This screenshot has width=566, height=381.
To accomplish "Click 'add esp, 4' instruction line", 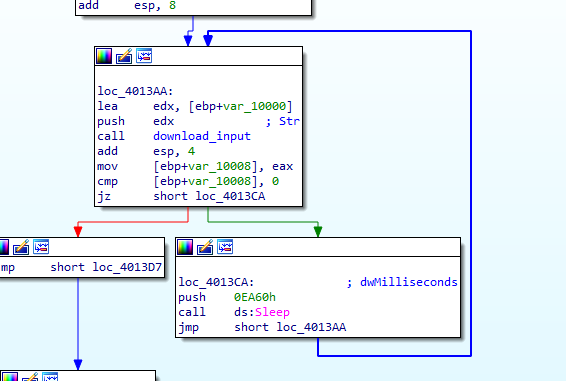I will tap(146, 151).
